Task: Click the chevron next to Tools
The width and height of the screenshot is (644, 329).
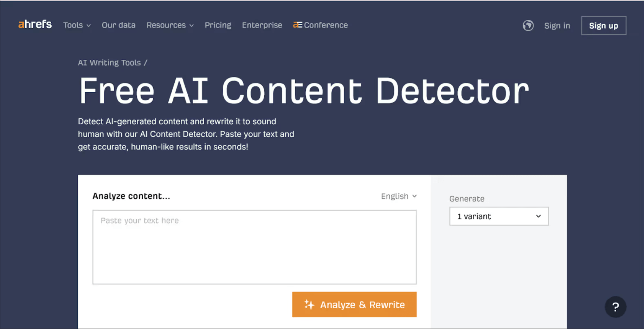Action: point(89,26)
